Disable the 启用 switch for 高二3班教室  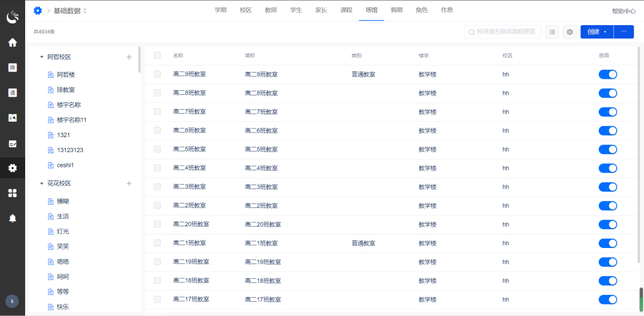click(x=608, y=187)
